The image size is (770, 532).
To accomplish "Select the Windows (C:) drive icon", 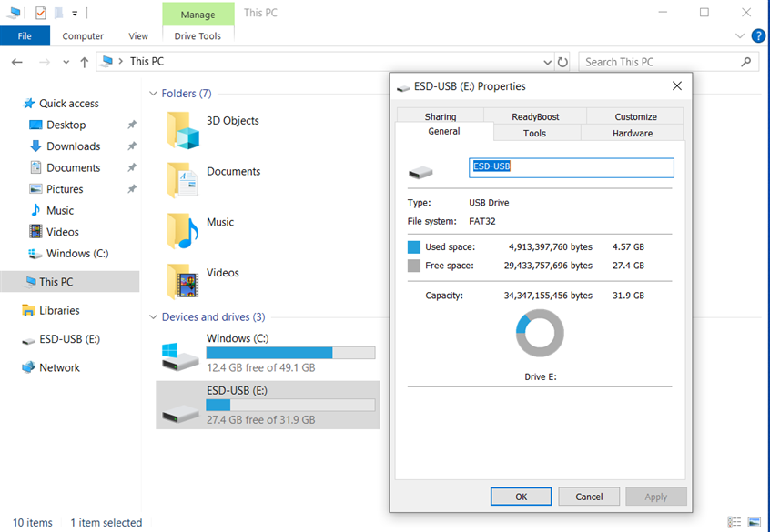I will click(x=179, y=356).
